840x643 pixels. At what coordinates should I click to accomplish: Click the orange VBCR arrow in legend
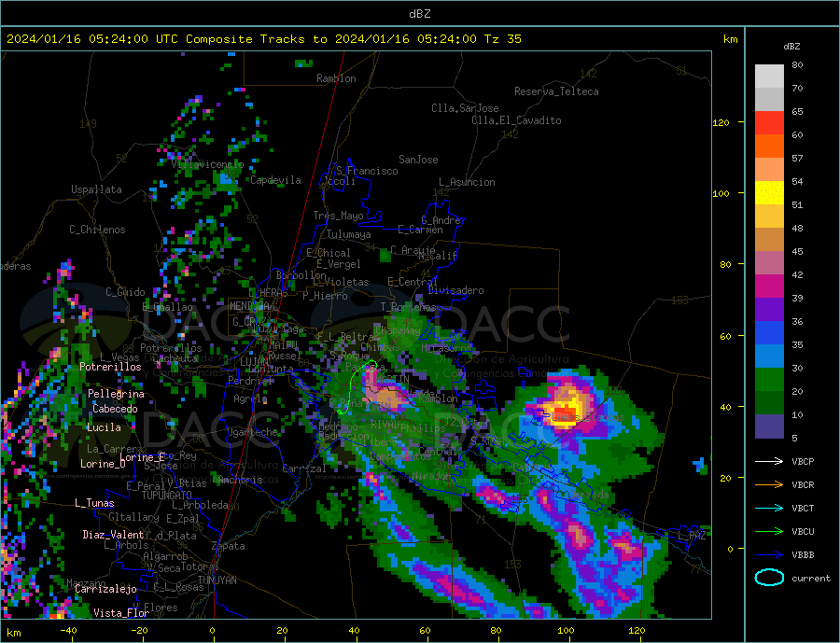(x=769, y=484)
